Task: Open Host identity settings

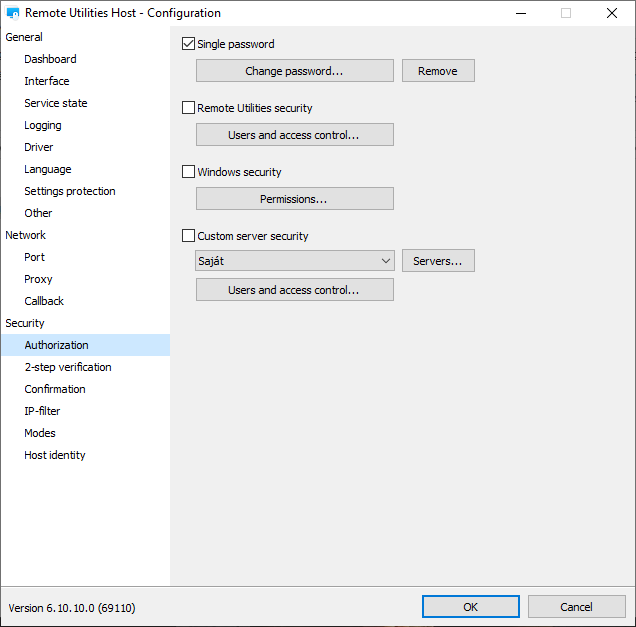Action: point(55,455)
